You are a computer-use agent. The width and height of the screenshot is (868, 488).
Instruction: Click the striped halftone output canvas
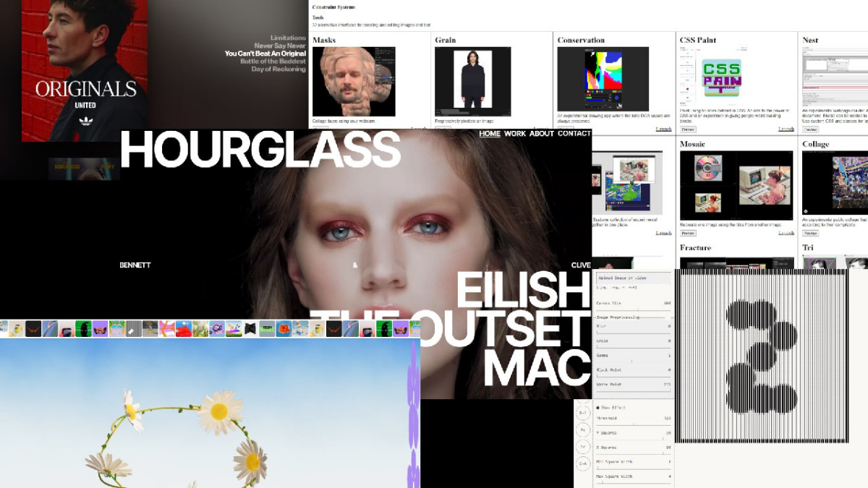(x=761, y=356)
